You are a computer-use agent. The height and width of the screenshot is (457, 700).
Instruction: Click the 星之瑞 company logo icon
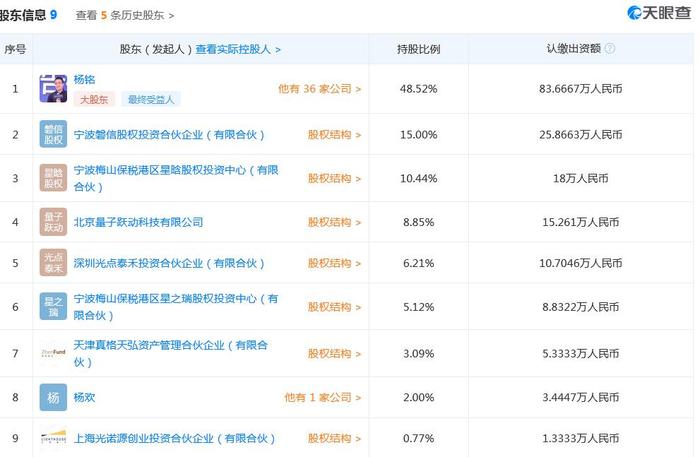[53, 306]
